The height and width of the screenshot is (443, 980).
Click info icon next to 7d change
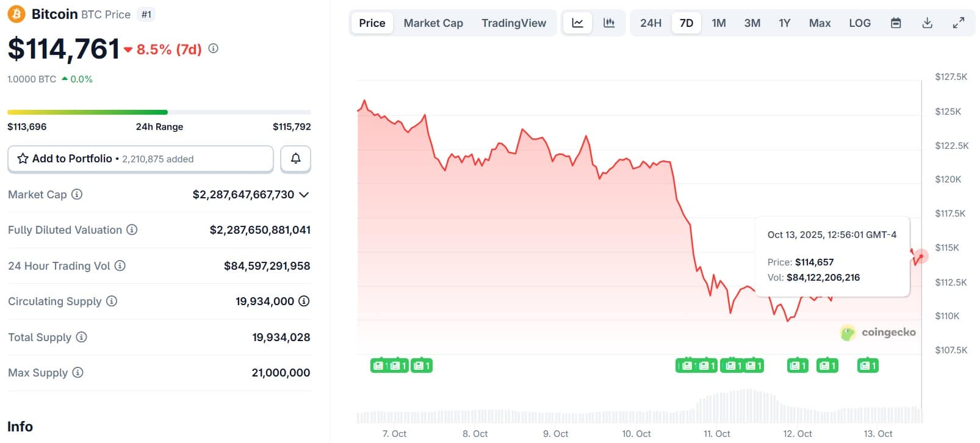[213, 49]
